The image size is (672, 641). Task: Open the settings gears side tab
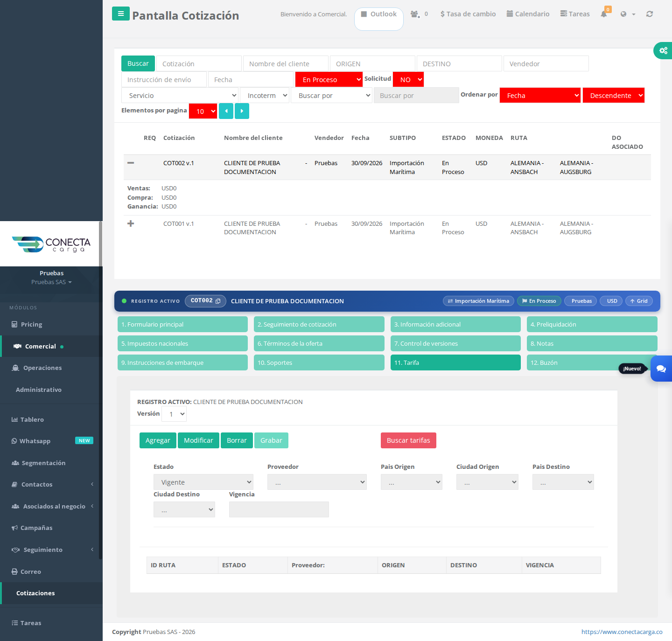tap(663, 50)
